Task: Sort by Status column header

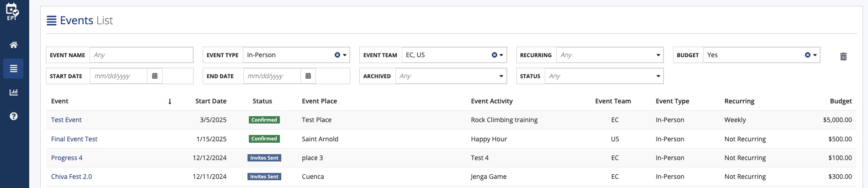Action: click(x=262, y=101)
